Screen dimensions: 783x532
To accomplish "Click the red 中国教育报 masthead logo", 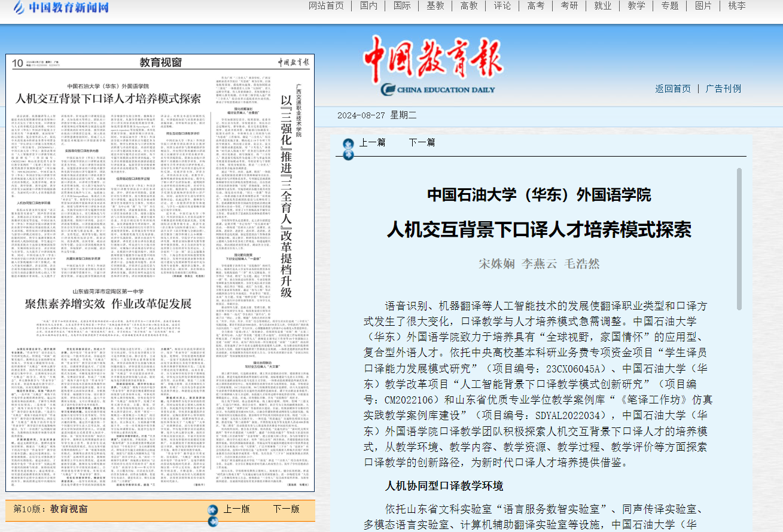I will 433,60.
